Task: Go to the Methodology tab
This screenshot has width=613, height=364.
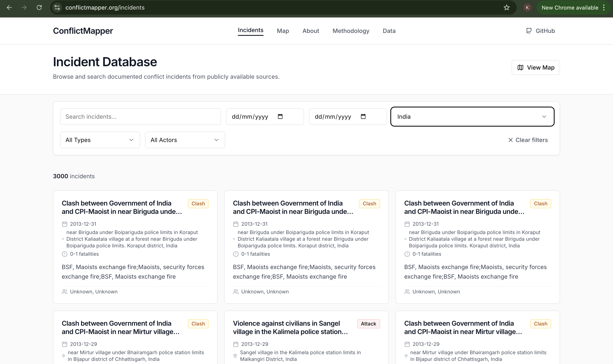Action: 351,31
